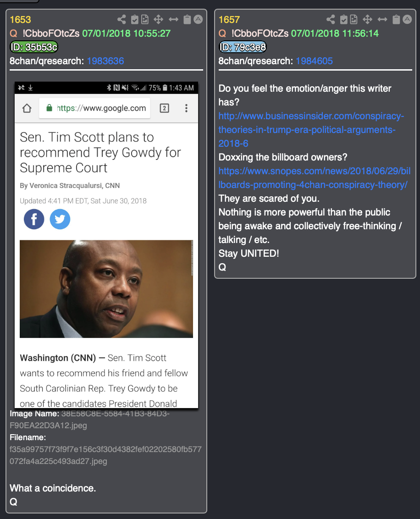The width and height of the screenshot is (420, 519).
Task: Open the businessinsider.com conspiracy theories link
Action: coord(311,130)
